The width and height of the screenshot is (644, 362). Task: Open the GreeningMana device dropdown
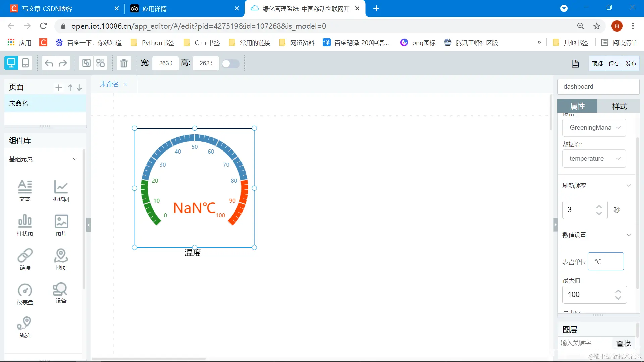click(594, 128)
